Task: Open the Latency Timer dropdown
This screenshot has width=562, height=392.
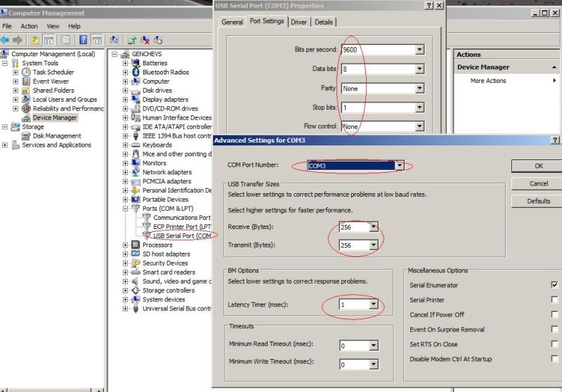Action: pyautogui.click(x=373, y=305)
